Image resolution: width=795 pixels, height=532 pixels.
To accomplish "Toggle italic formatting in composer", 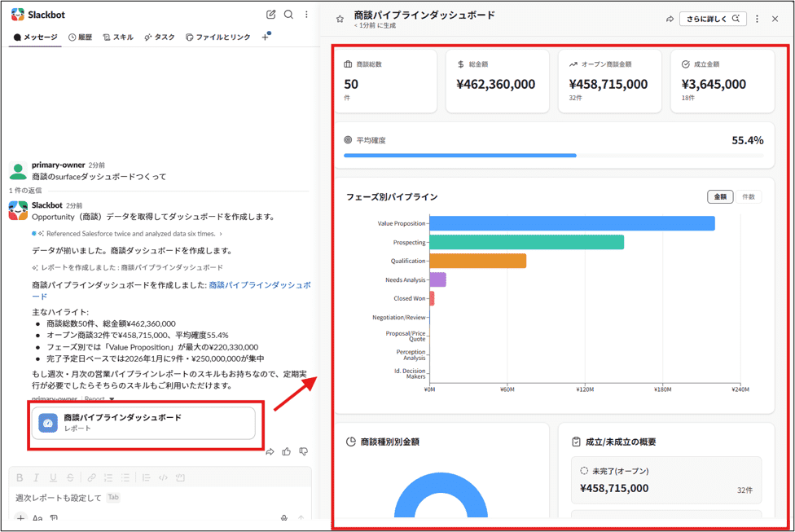I will [x=36, y=477].
